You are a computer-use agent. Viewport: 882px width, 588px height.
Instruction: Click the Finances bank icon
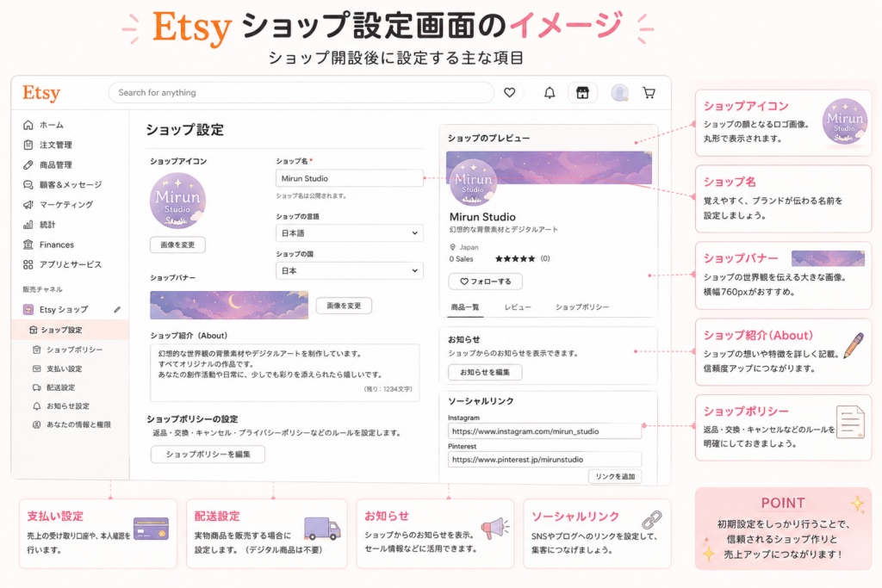click(28, 244)
